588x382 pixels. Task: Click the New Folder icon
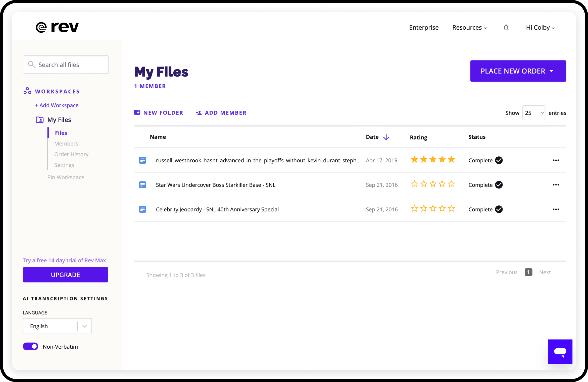tap(137, 112)
